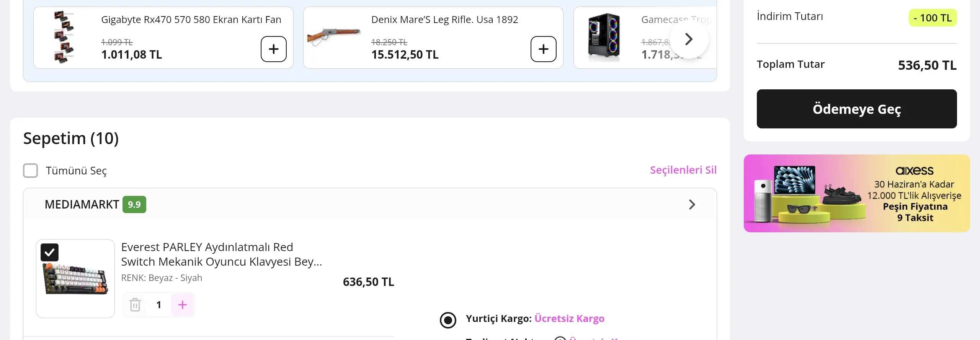Viewport: 980px width, 340px height.
Task: Click Everest keyboard product picture
Action: coord(75,279)
